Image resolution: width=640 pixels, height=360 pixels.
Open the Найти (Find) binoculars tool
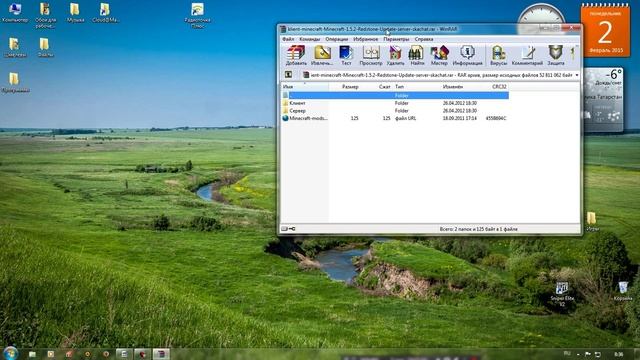click(x=417, y=56)
